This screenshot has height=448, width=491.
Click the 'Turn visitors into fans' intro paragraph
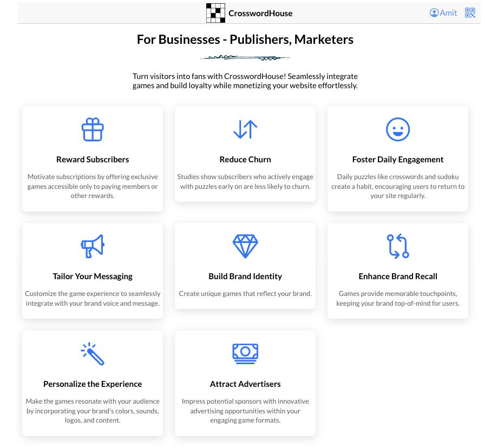(x=245, y=81)
